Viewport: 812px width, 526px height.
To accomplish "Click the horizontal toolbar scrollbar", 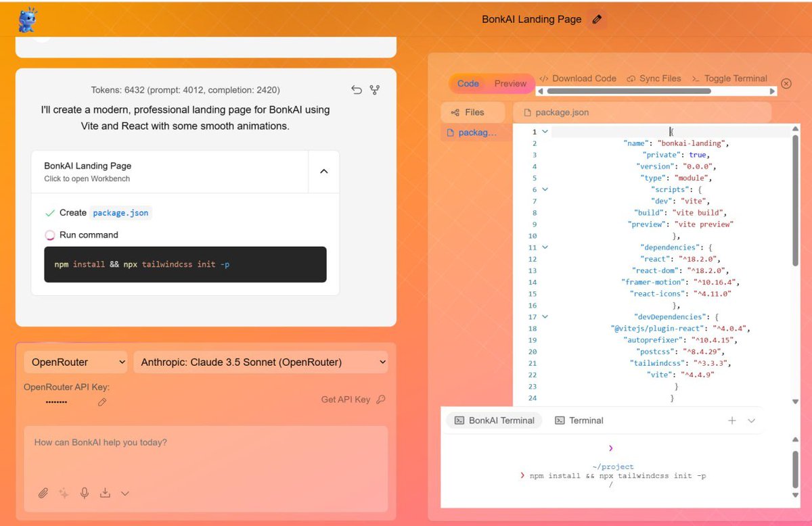I will click(629, 91).
